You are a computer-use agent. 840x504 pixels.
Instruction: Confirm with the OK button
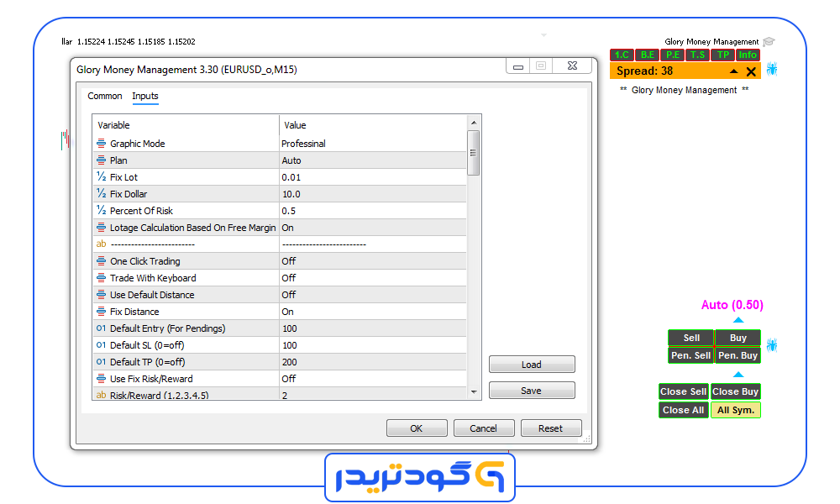coord(417,428)
